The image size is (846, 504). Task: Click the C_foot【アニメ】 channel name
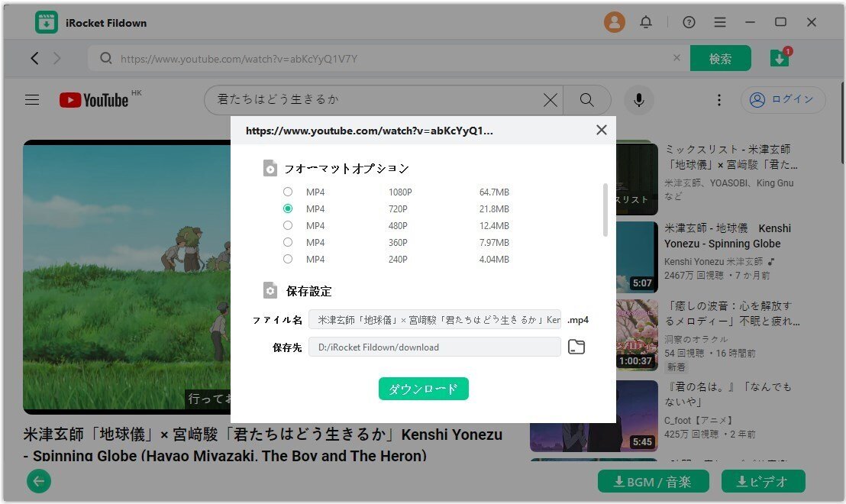pos(698,420)
